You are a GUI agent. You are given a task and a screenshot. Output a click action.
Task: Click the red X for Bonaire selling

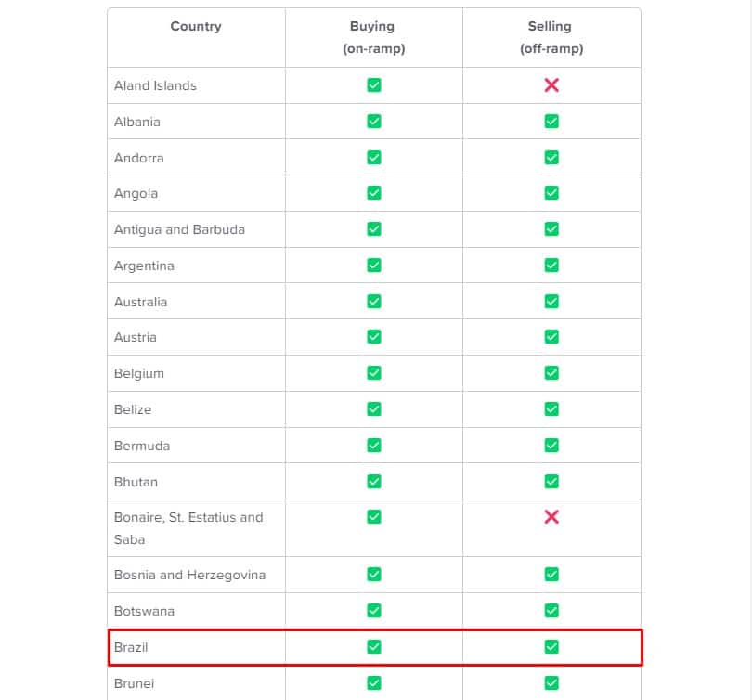pyautogui.click(x=551, y=517)
